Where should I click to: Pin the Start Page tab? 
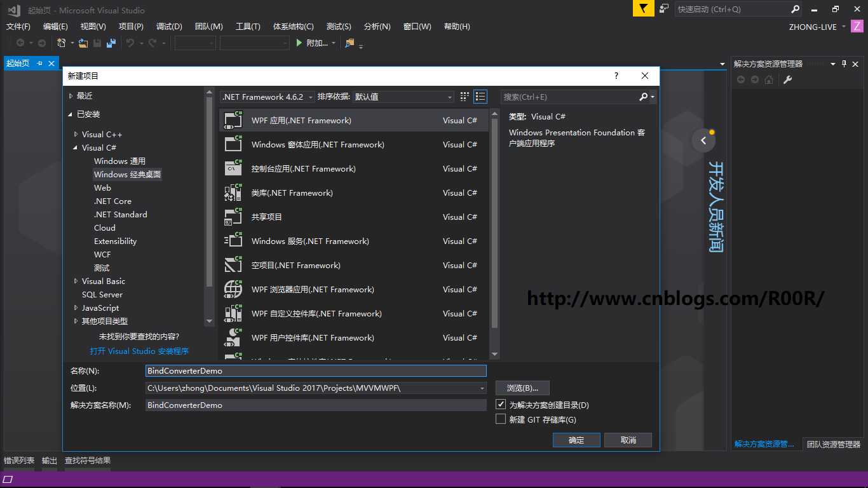click(x=39, y=64)
